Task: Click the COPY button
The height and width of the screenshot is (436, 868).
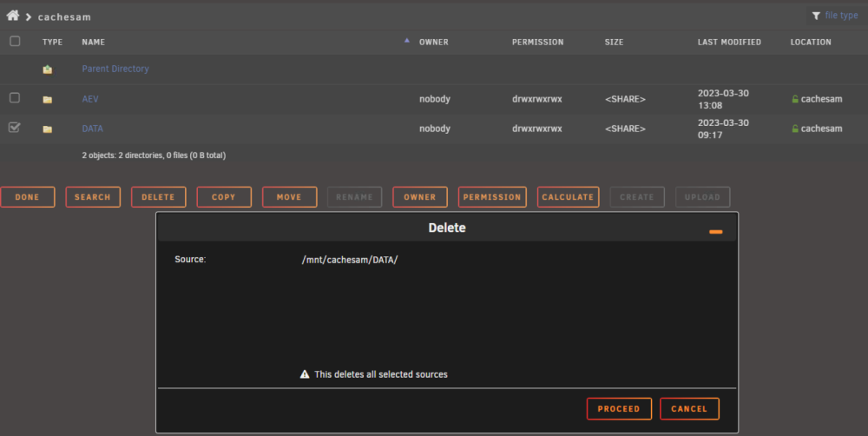Action: [224, 196]
